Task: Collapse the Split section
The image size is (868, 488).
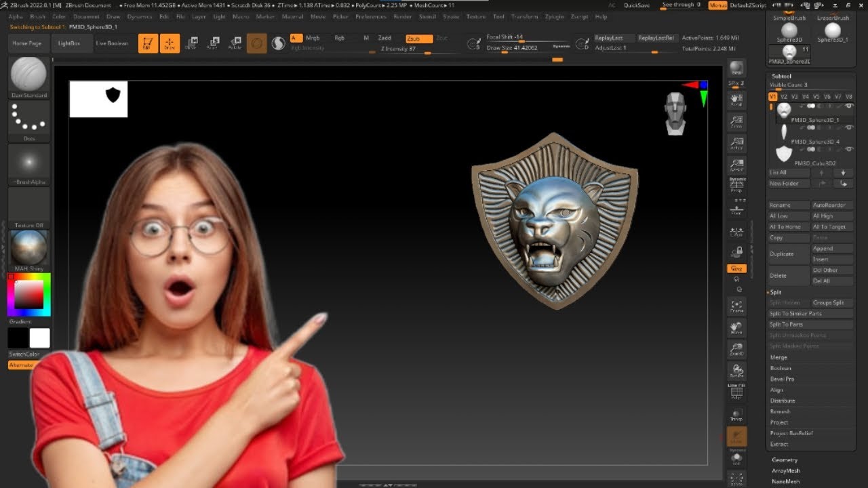Action: (x=776, y=292)
